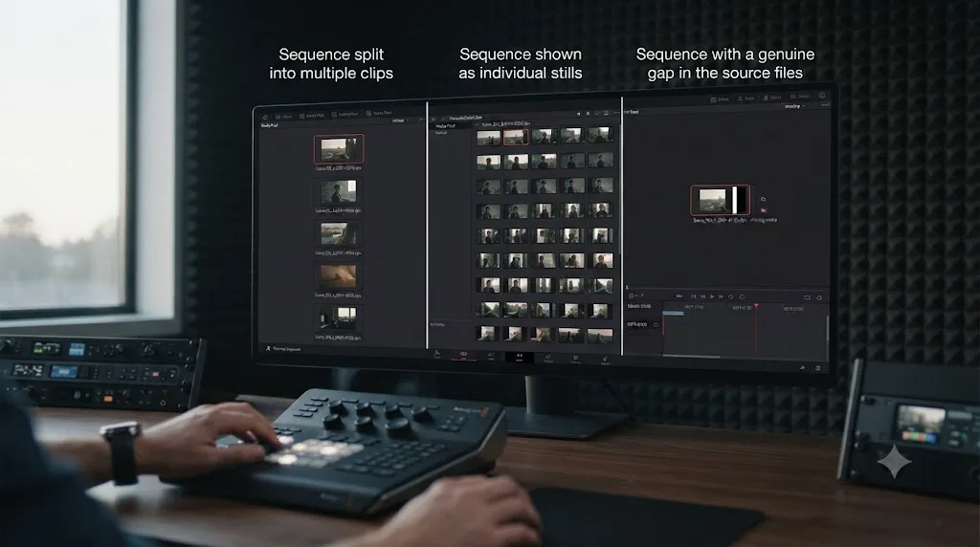This screenshot has height=547, width=980.
Task: Click the refresh icon beside the gap clip
Action: click(x=763, y=199)
